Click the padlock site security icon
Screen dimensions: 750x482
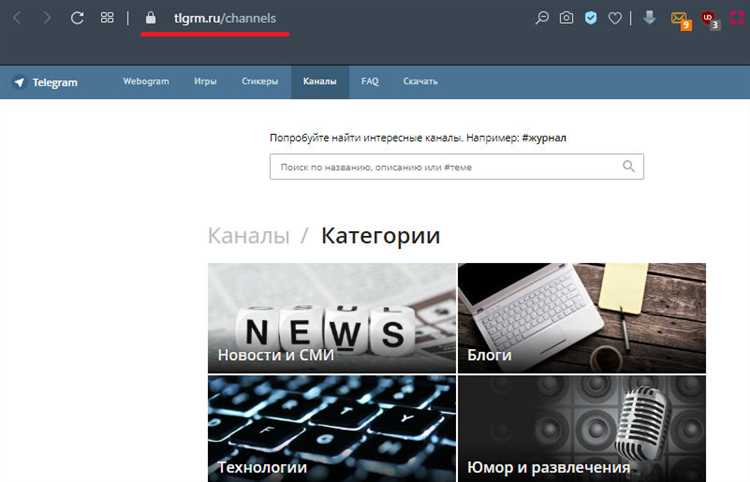pyautogui.click(x=151, y=18)
